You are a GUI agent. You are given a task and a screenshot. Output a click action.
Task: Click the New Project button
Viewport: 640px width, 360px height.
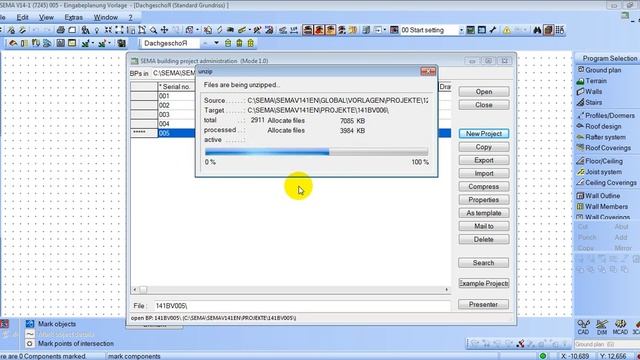[x=484, y=133]
